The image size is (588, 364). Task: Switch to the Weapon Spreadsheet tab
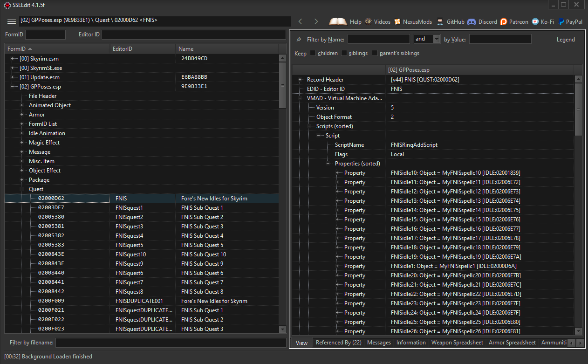click(x=457, y=343)
